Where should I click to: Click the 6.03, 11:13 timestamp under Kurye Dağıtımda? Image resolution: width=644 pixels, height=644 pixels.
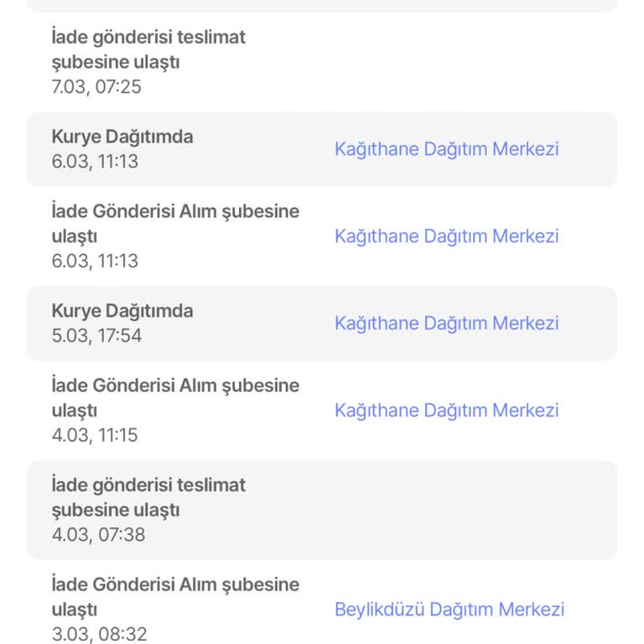[x=95, y=161]
